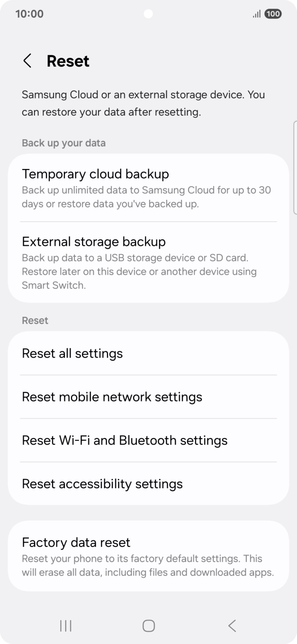Tap the battery indicator showing 100
Image resolution: width=297 pixels, height=644 pixels.
pos(272,14)
